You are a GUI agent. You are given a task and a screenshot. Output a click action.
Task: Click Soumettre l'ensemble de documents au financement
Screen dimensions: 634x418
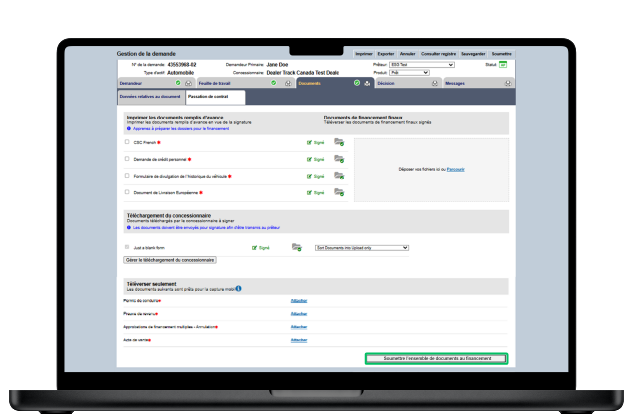tap(436, 358)
